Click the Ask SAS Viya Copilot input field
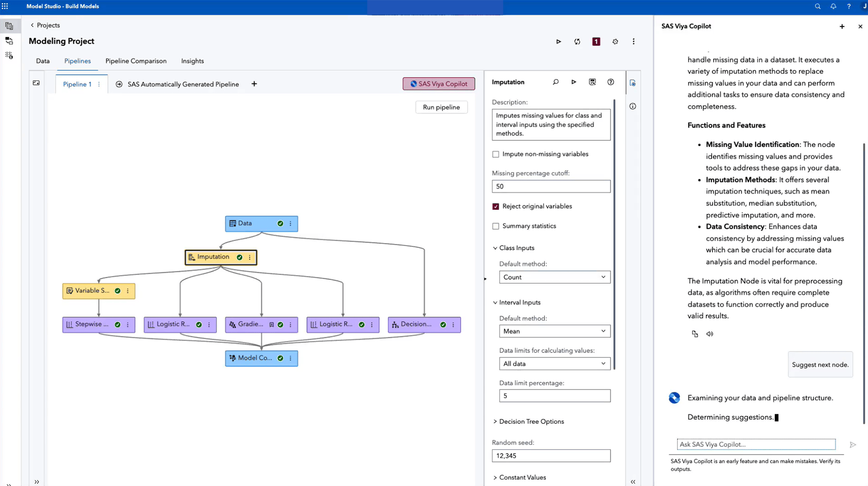 click(756, 444)
